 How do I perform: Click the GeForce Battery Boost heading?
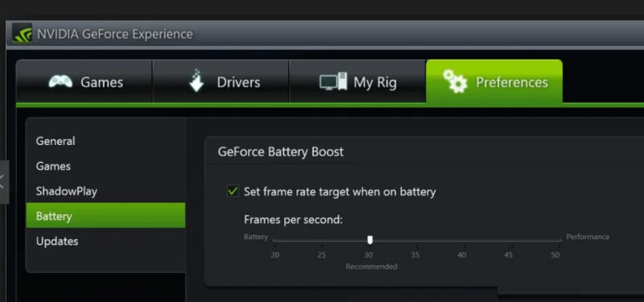click(x=280, y=151)
